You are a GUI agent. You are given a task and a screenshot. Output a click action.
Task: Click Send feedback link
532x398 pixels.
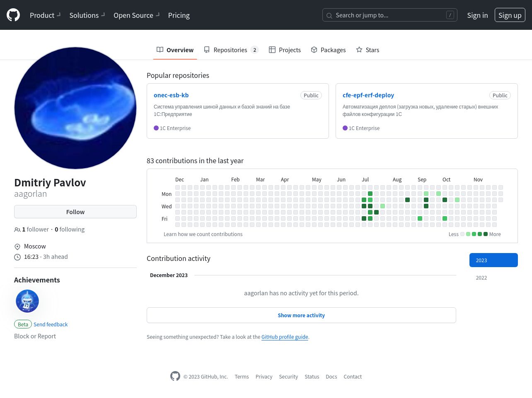pos(51,324)
